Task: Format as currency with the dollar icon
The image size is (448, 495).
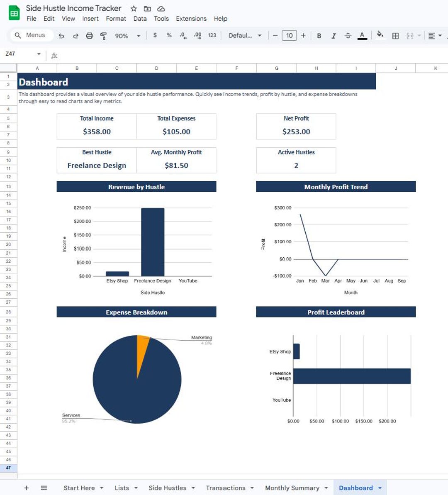Action: pos(155,35)
